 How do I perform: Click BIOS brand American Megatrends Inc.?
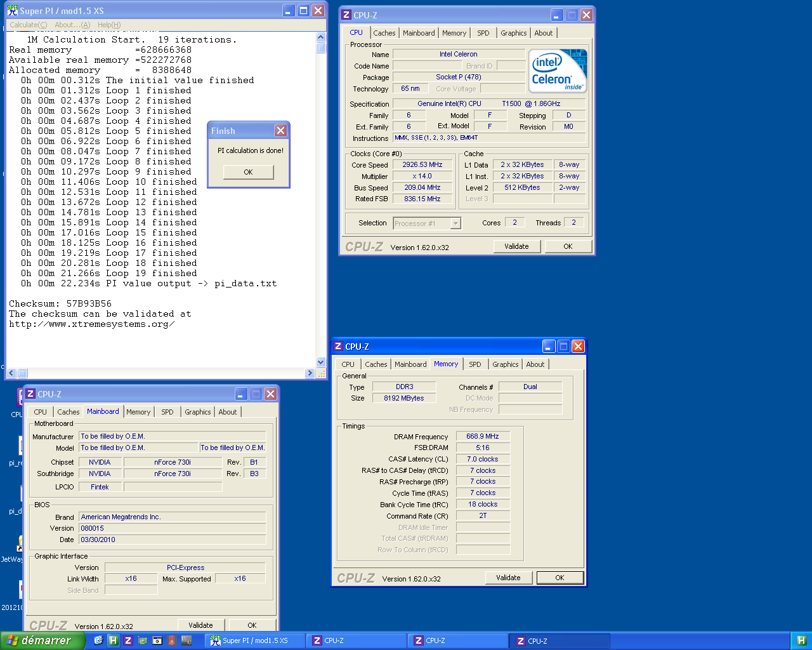pos(173,517)
